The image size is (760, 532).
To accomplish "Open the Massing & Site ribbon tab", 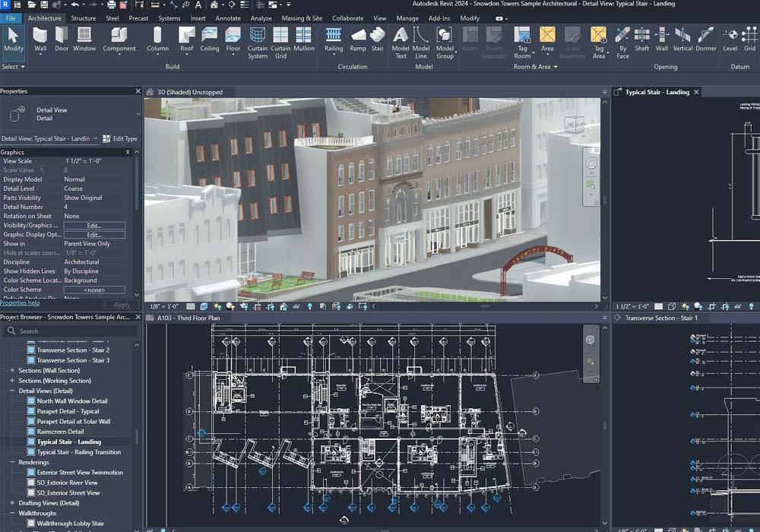I will click(x=302, y=18).
